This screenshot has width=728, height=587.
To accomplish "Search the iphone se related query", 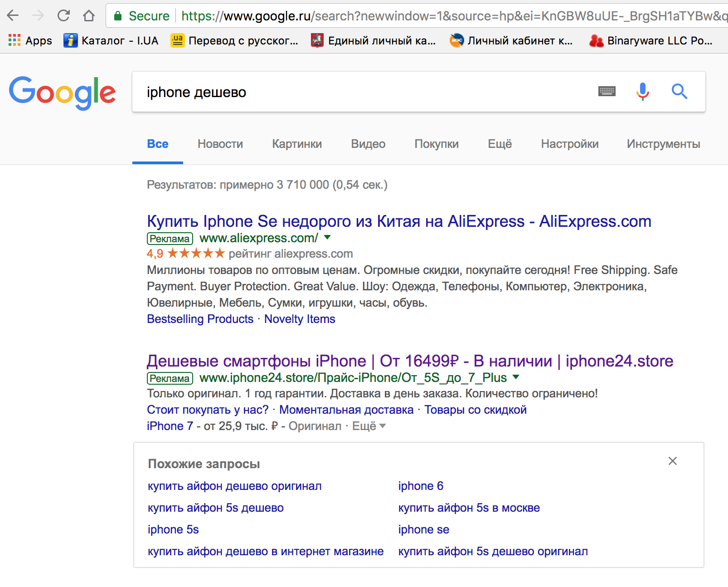I will pyautogui.click(x=424, y=529).
